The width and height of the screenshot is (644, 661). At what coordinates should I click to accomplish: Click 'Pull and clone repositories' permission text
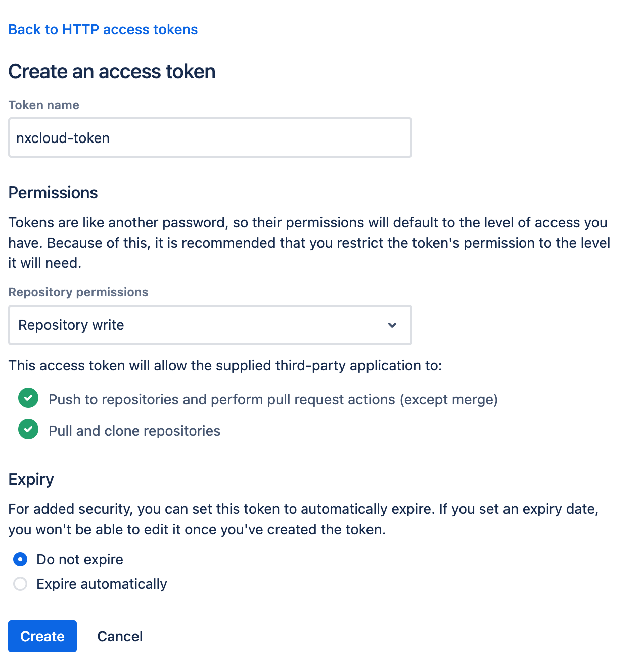134,430
